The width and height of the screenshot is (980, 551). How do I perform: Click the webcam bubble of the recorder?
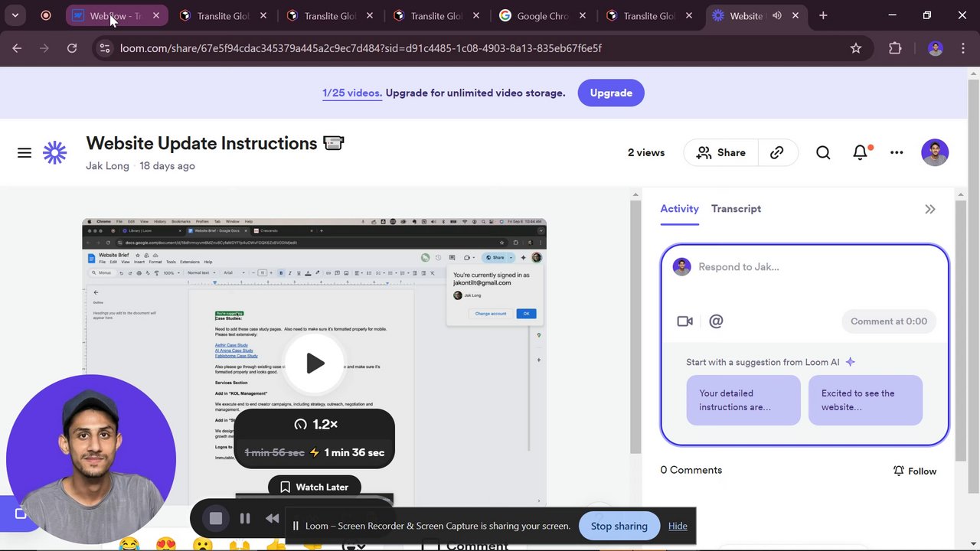[x=91, y=459]
